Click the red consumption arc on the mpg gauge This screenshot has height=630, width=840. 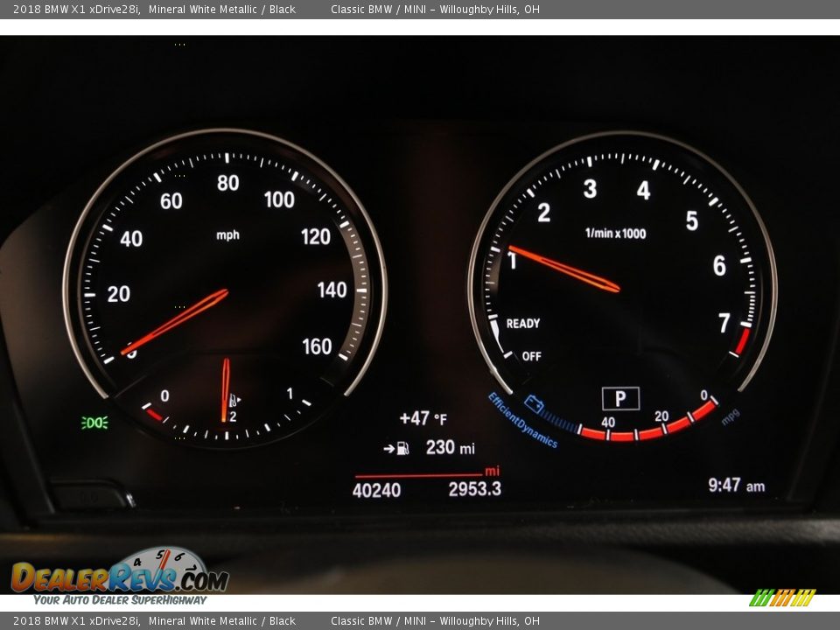[648, 422]
